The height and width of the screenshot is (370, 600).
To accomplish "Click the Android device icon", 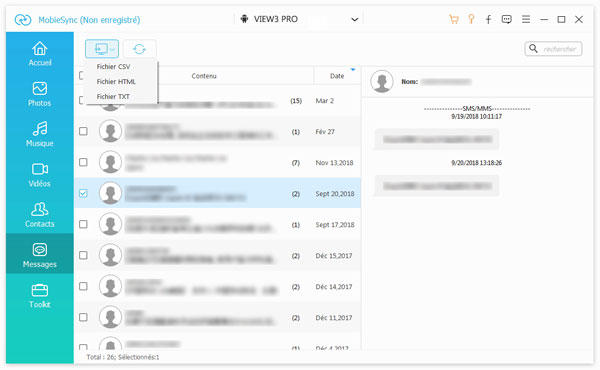I will click(244, 19).
